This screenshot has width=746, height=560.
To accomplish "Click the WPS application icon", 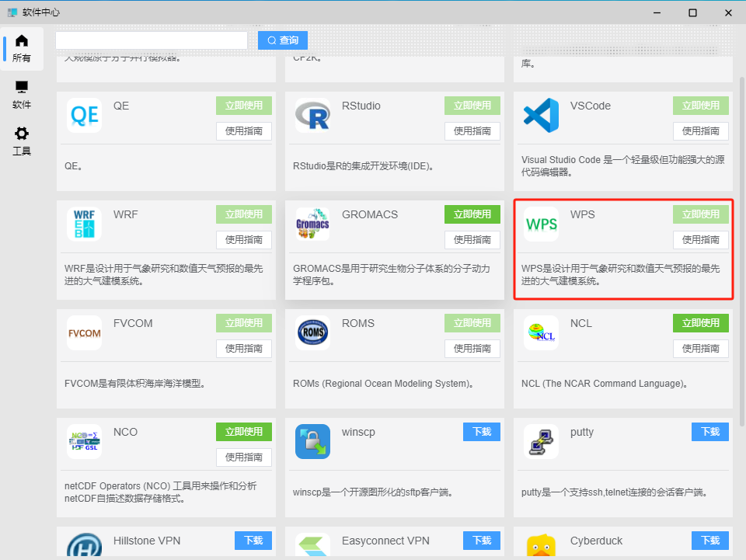I will pos(541,224).
